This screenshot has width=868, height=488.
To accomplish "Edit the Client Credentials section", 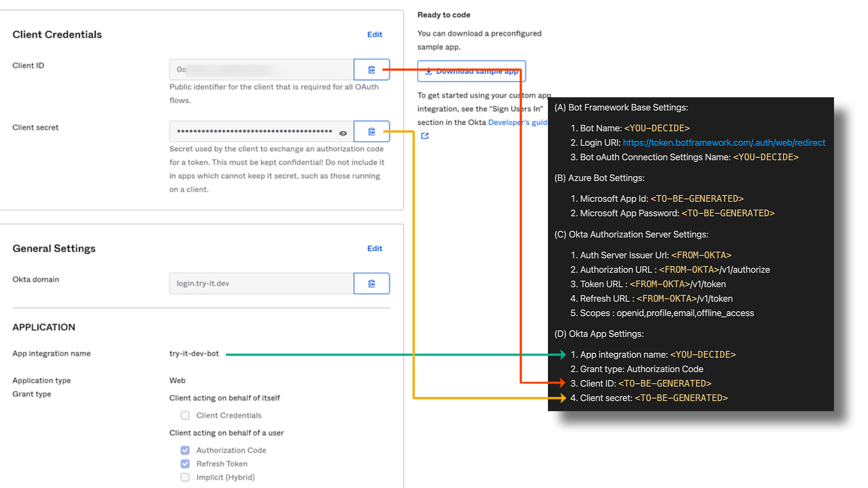I will (374, 34).
